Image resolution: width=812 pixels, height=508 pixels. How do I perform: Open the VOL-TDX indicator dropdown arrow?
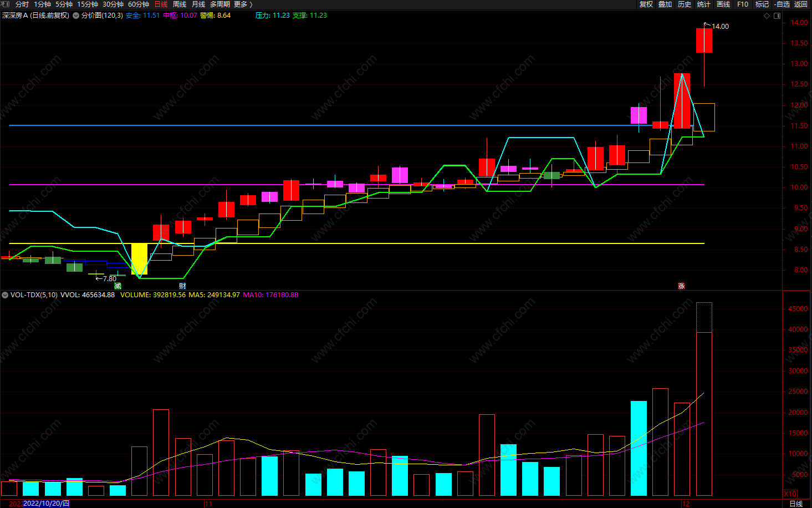point(5,295)
